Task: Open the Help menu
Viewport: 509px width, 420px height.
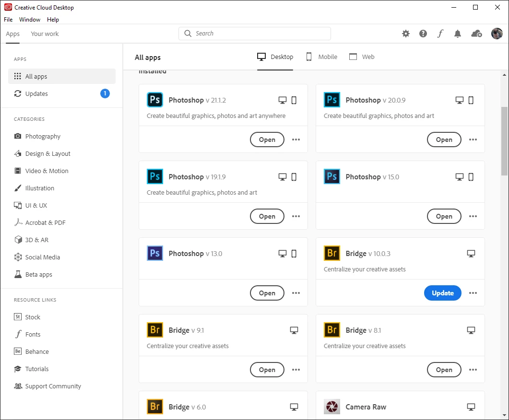Action: tap(53, 20)
